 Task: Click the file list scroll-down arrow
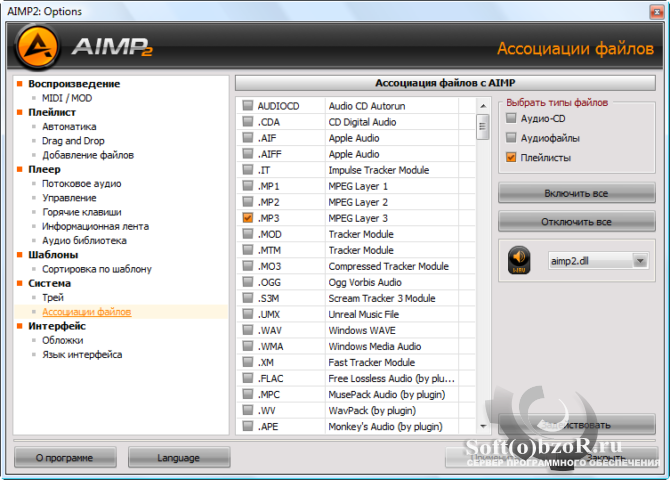(483, 426)
